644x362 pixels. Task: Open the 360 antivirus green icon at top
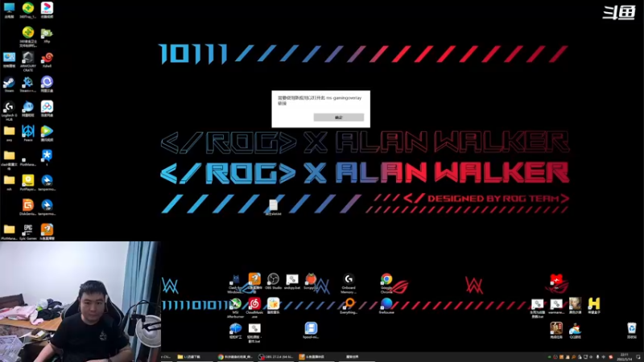click(28, 10)
